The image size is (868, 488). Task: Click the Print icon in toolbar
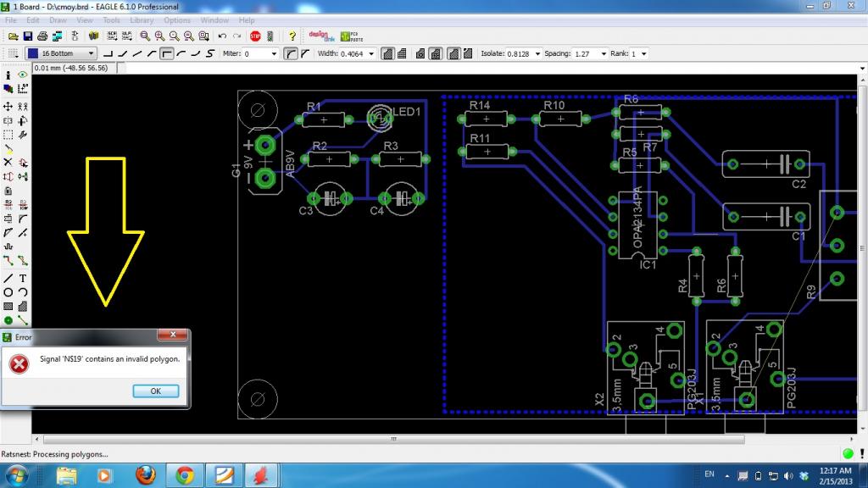[x=42, y=36]
